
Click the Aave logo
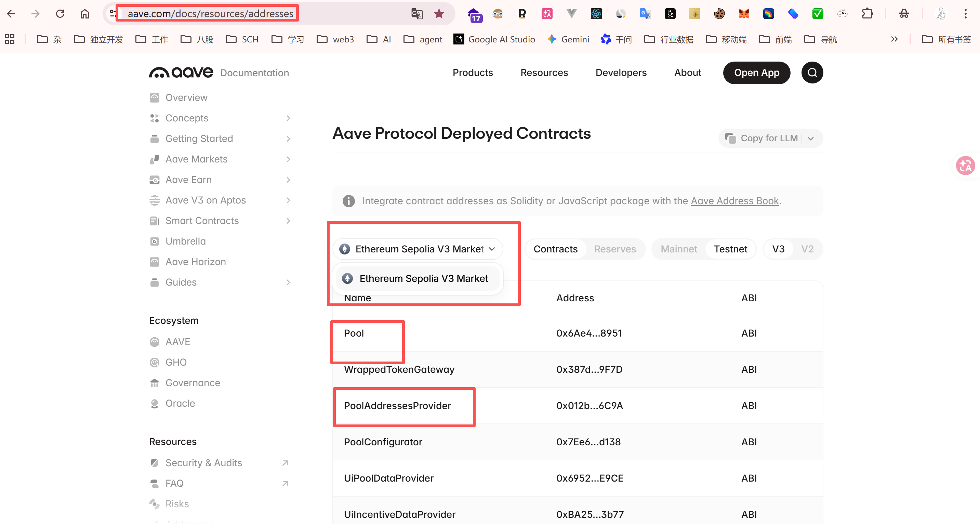click(181, 72)
